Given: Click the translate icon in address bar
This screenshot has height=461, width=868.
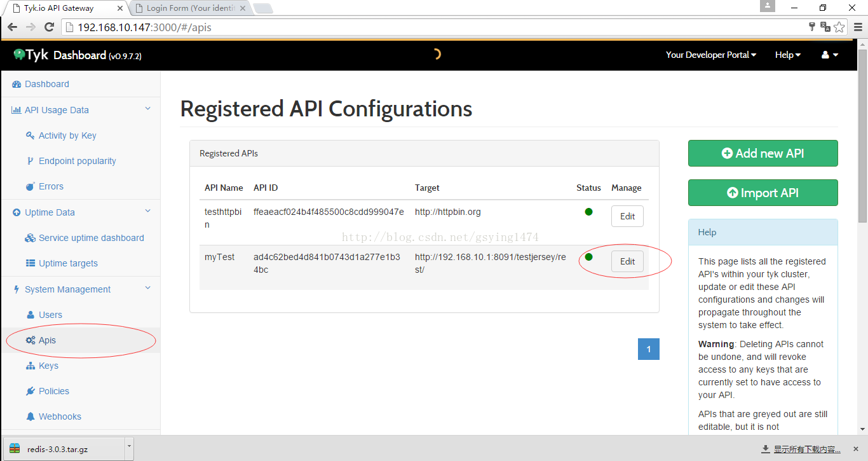Looking at the screenshot, I should tap(825, 27).
